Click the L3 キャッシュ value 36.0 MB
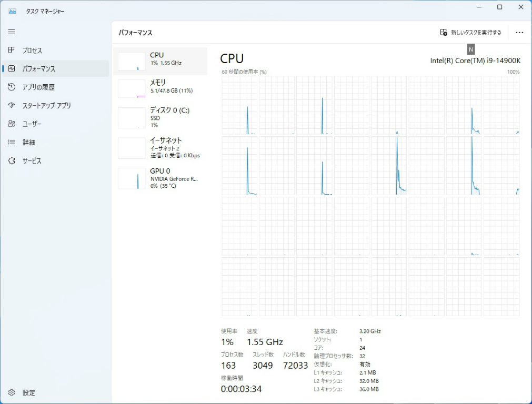 point(369,389)
